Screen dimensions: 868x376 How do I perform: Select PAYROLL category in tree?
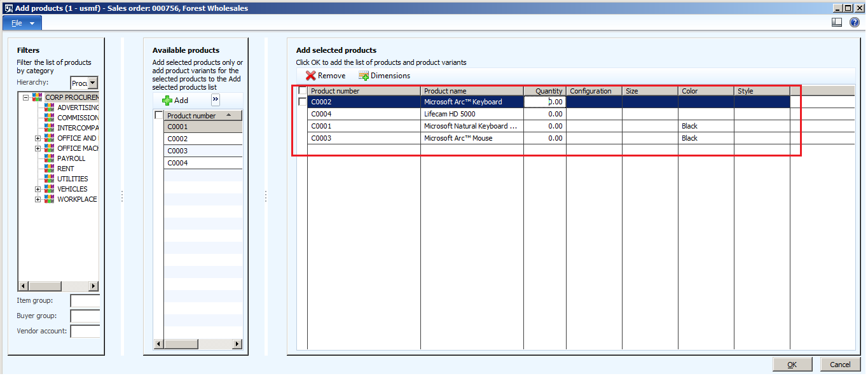71,158
